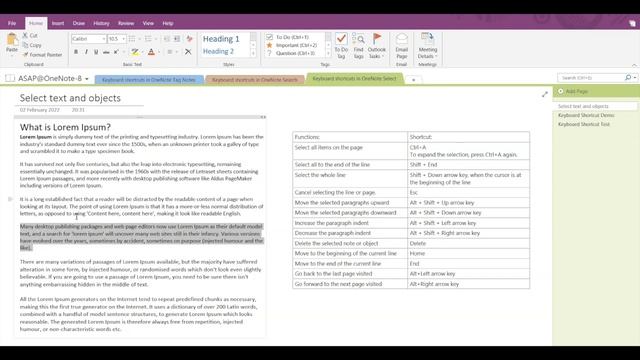Open the highlight color dropdown arrow
The image size is (640, 360).
point(142,52)
